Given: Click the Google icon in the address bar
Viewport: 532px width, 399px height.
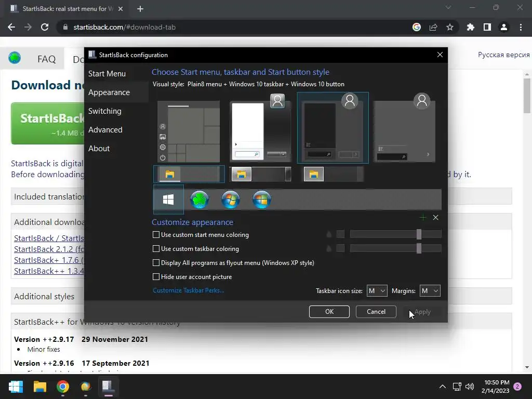Looking at the screenshot, I should click(x=417, y=27).
